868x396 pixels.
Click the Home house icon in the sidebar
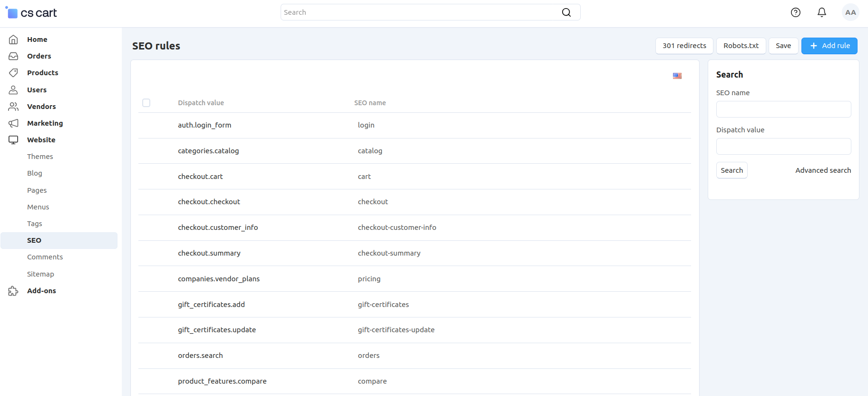13,40
